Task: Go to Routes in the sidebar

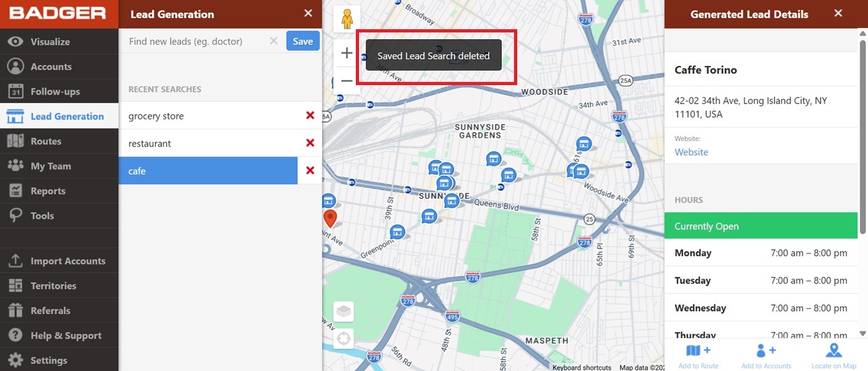Action: 46,141
